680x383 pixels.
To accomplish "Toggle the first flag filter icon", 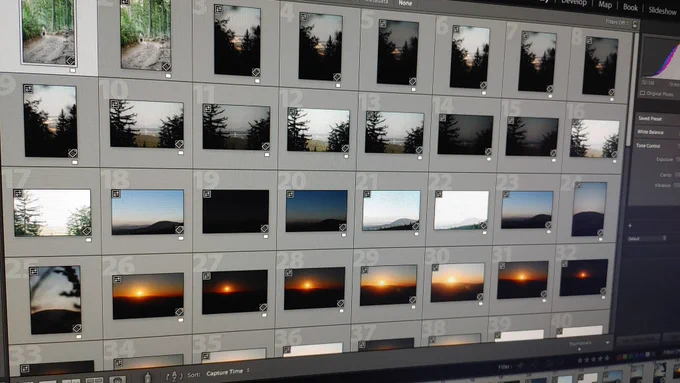I will click(x=521, y=366).
